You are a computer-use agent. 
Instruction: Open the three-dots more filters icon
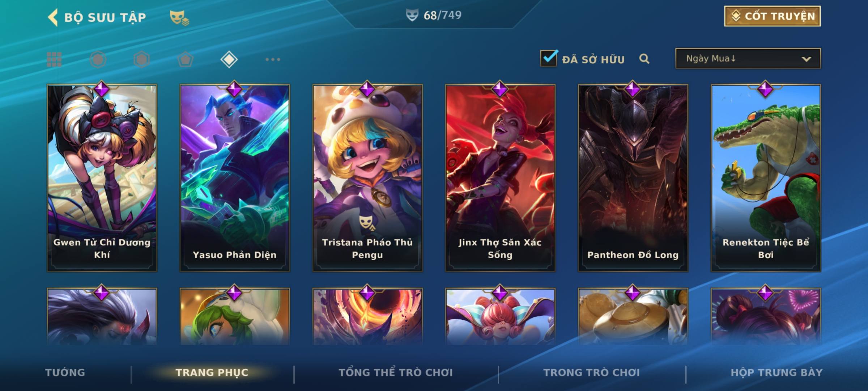coord(273,59)
